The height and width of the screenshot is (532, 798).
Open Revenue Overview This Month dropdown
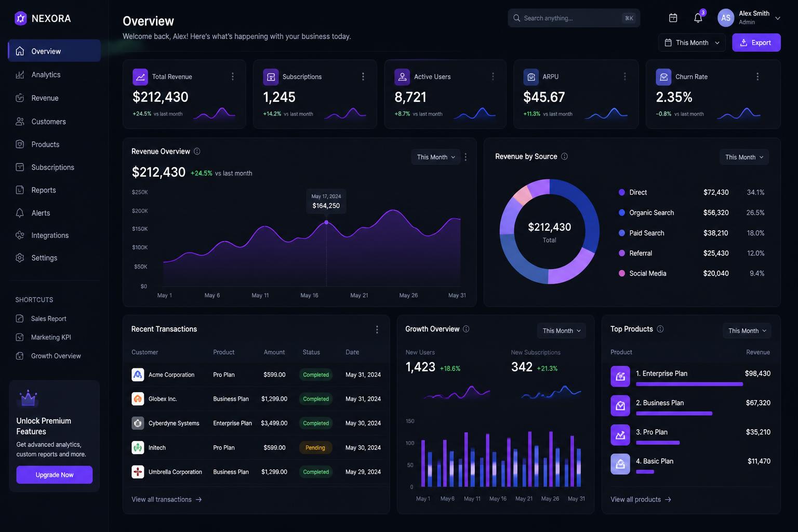(x=435, y=157)
